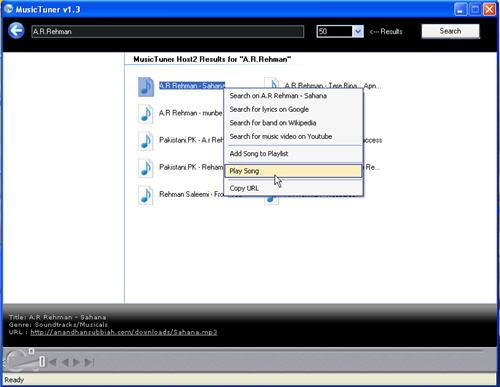Viewport: 500px width, 387px height.
Task: Click the music note icon beside Pakistani.PK - A.r Reh
Action: pos(146,141)
